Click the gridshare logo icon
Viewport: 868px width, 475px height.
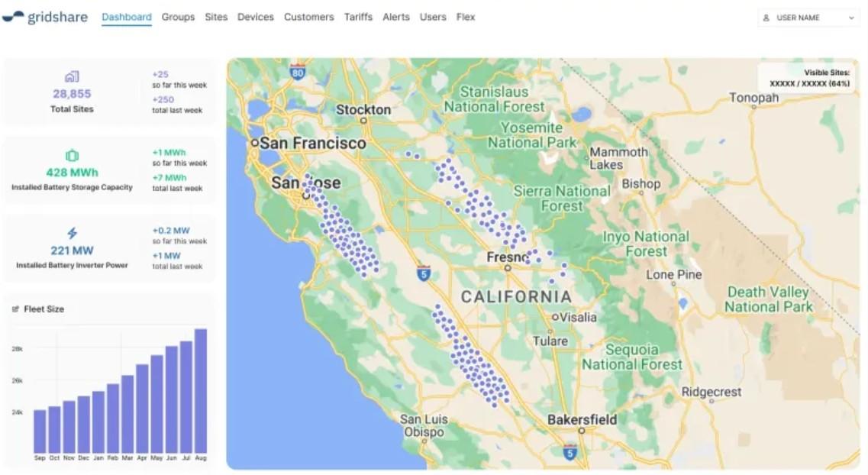click(13, 17)
